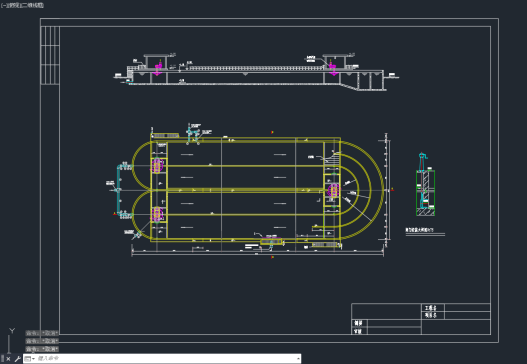
Task: Select magenta aerator in upper-left of plan
Action: pos(158,166)
